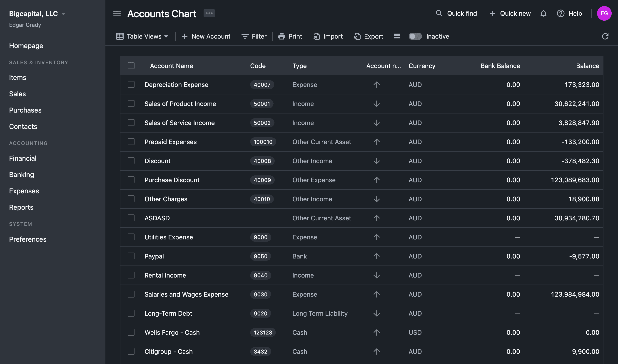Open the Financial sidebar menu

[x=22, y=158]
